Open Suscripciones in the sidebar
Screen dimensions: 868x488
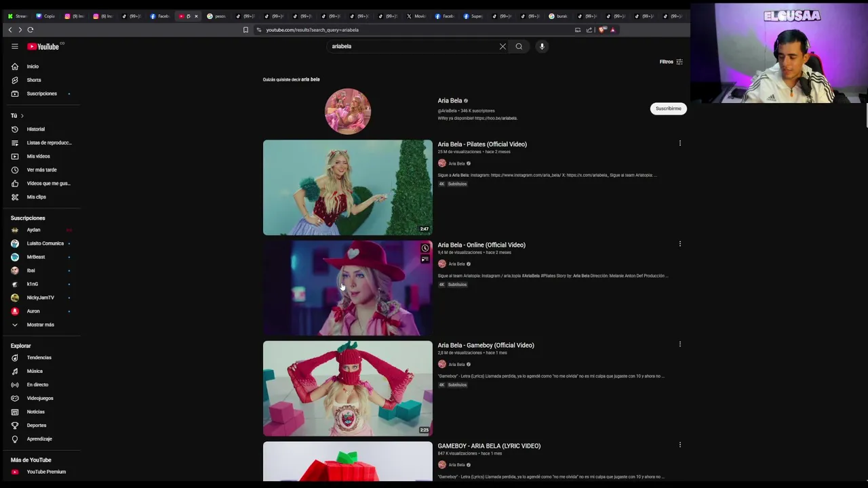[41, 94]
